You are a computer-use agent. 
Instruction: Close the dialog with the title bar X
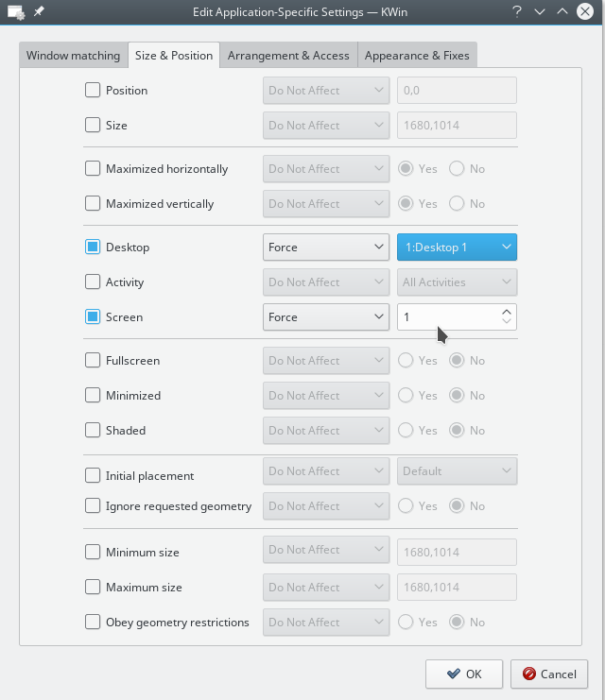pyautogui.click(x=585, y=12)
